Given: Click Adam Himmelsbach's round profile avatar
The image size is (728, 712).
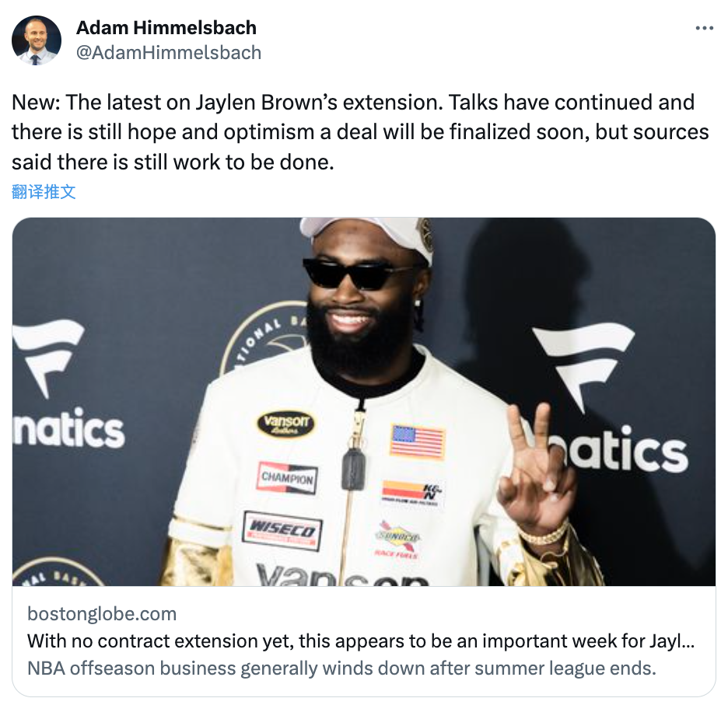Looking at the screenshot, I should pyautogui.click(x=37, y=40).
